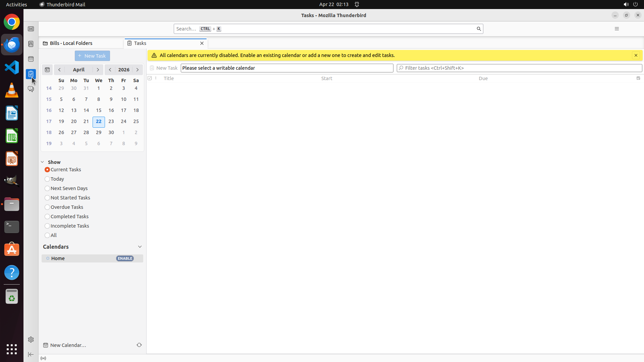Open the Chat space icon
Screen dimensions: 644x362
click(x=31, y=89)
